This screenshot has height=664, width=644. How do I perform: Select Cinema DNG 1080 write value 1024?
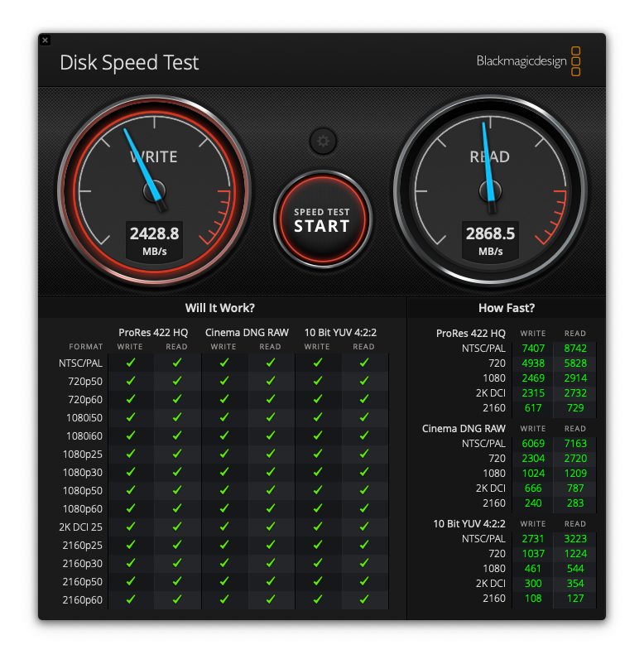click(533, 473)
